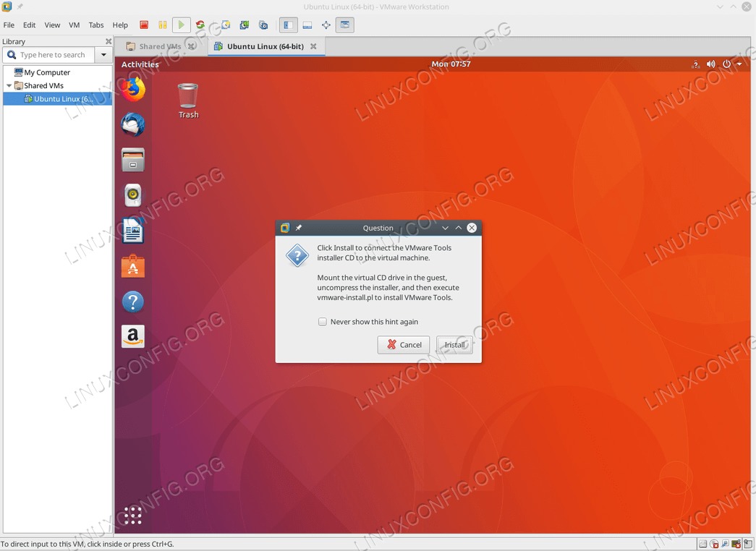756x551 pixels.
Task: Open the Help menu
Action: [x=120, y=25]
